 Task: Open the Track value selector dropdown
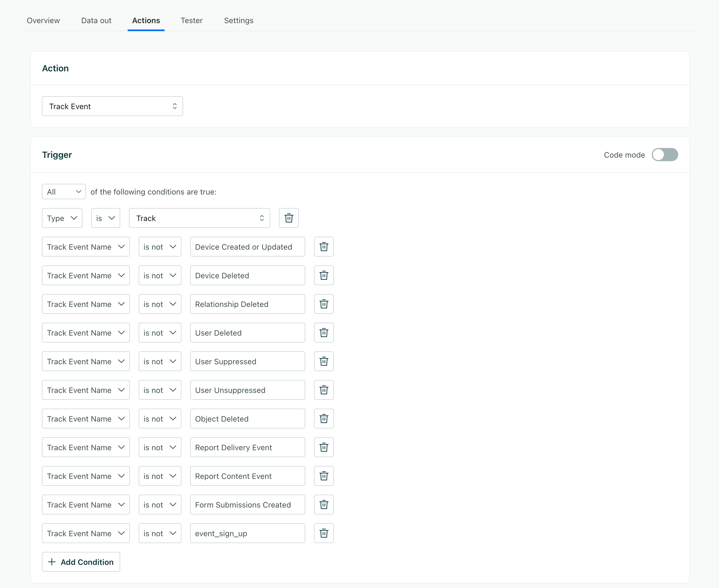pos(199,218)
